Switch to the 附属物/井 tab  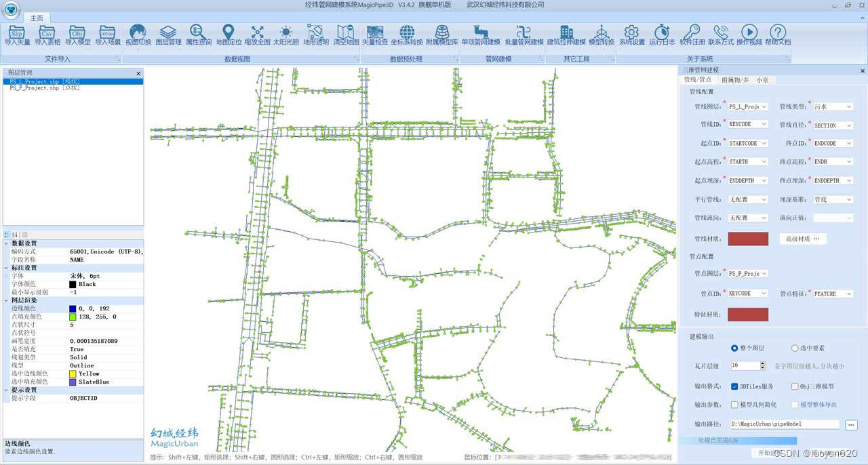735,80
